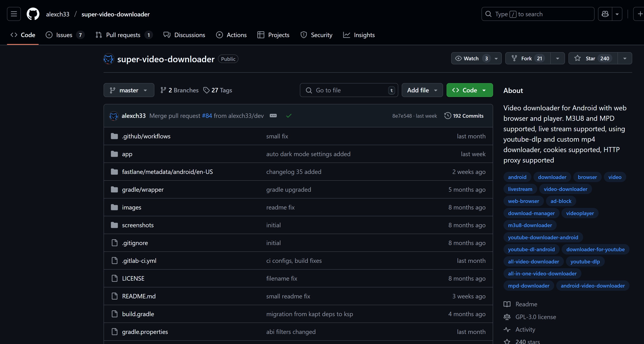Image resolution: width=644 pixels, height=344 pixels.
Task: Click the book icon beside Readme
Action: 507,304
